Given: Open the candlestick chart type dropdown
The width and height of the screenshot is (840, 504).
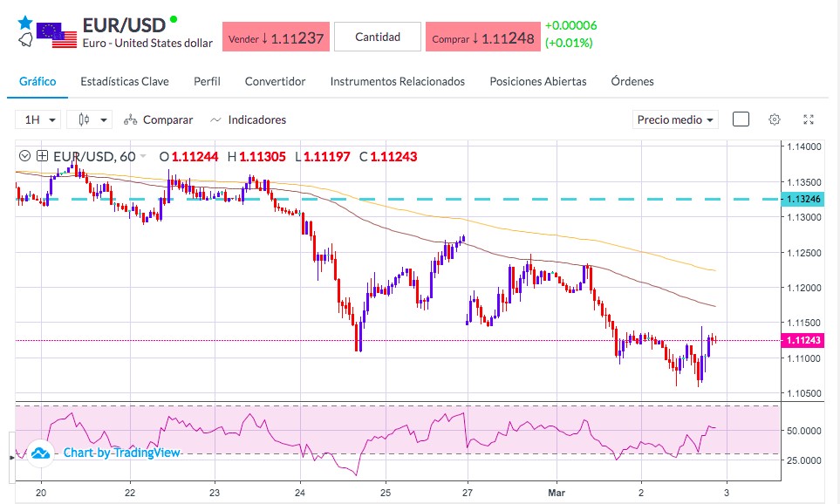Looking at the screenshot, I should point(90,119).
